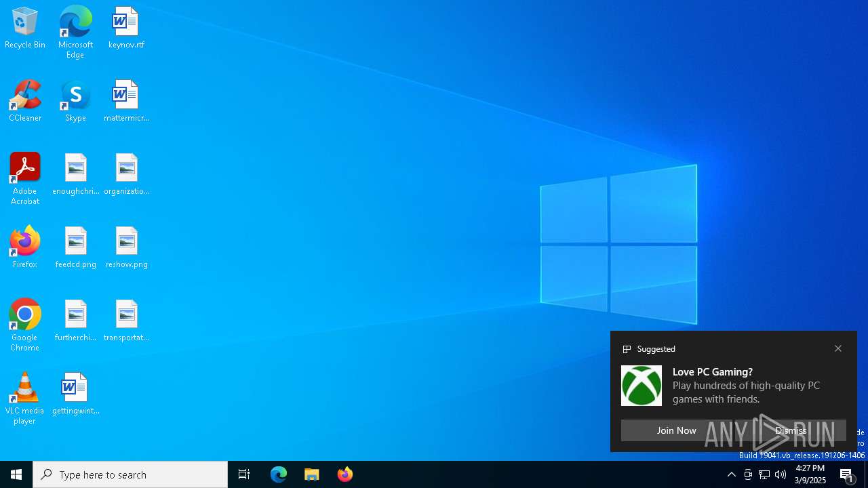Screen dimensions: 868x488
Task: Dismiss the Love PC Gaming notification
Action: pos(791,430)
